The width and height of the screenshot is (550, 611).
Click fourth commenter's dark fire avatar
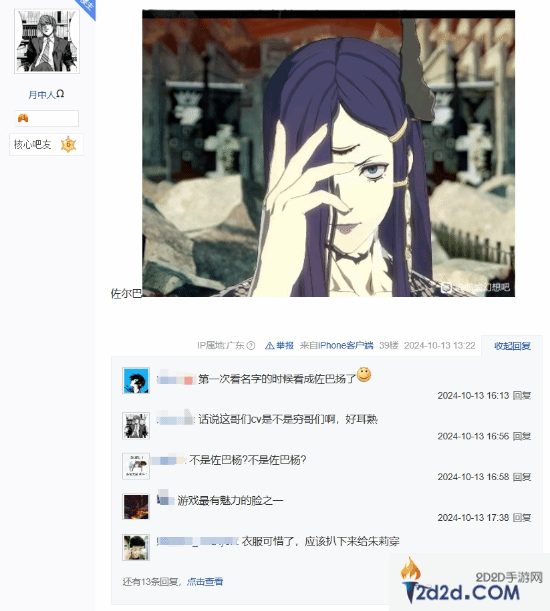(136, 507)
